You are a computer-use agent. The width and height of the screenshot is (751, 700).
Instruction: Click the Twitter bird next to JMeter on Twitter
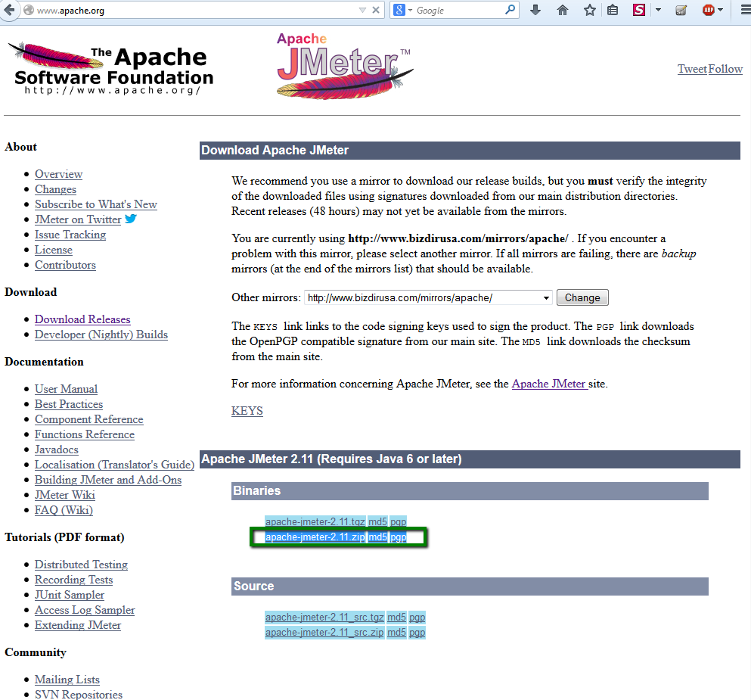tap(130, 218)
